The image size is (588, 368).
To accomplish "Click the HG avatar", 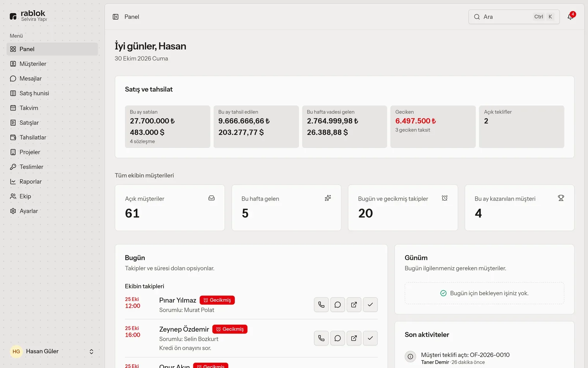I will (x=16, y=351).
